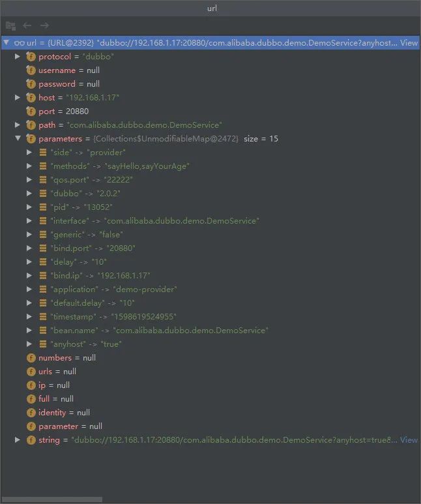421x504 pixels.
Task: Click the field icon next to numbers
Action: (31, 358)
